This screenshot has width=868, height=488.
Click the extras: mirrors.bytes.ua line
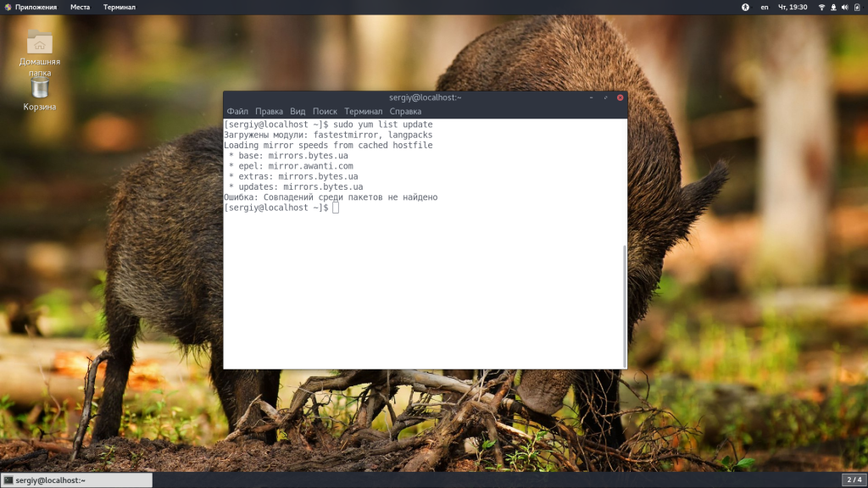click(x=293, y=176)
